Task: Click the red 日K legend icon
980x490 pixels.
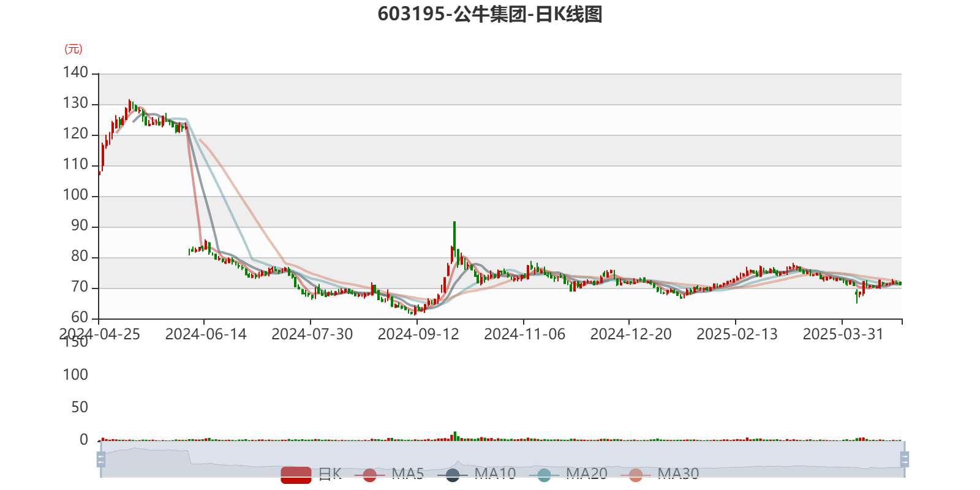Action: click(296, 474)
